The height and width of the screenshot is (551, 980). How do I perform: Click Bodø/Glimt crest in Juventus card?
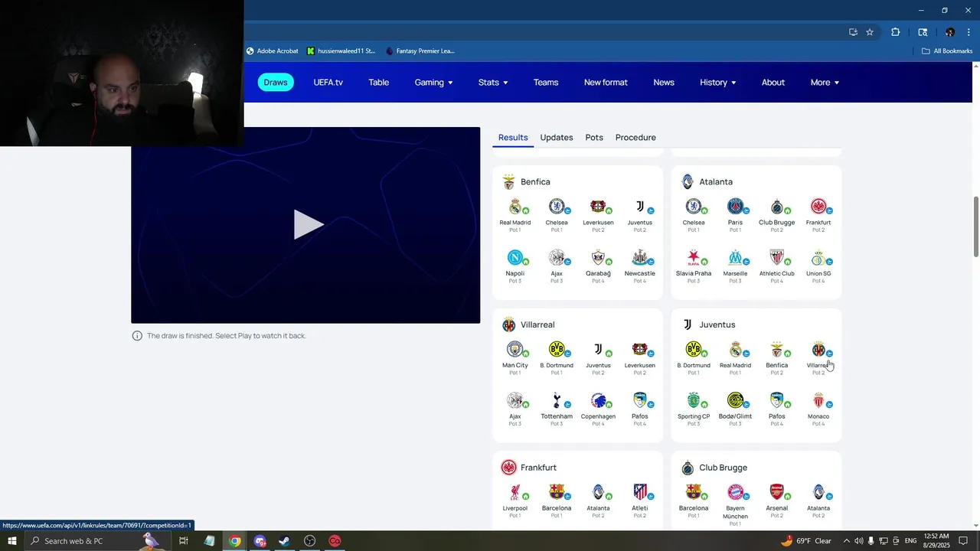click(735, 400)
